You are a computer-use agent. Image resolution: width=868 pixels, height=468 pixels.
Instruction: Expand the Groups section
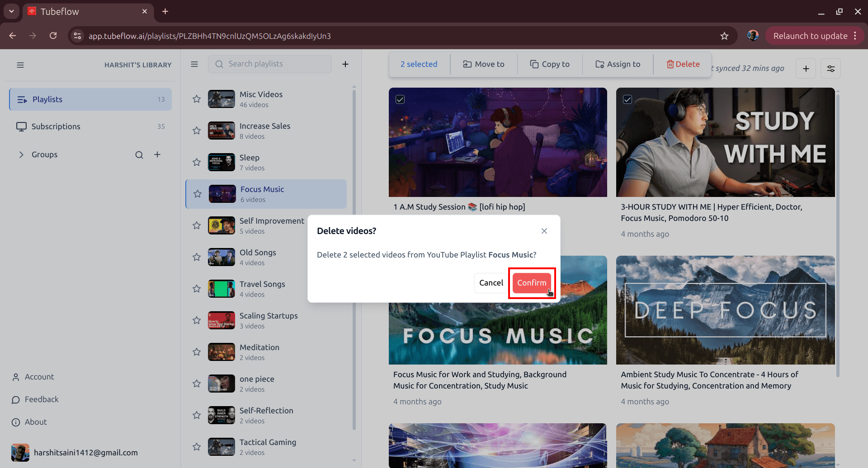click(x=21, y=154)
